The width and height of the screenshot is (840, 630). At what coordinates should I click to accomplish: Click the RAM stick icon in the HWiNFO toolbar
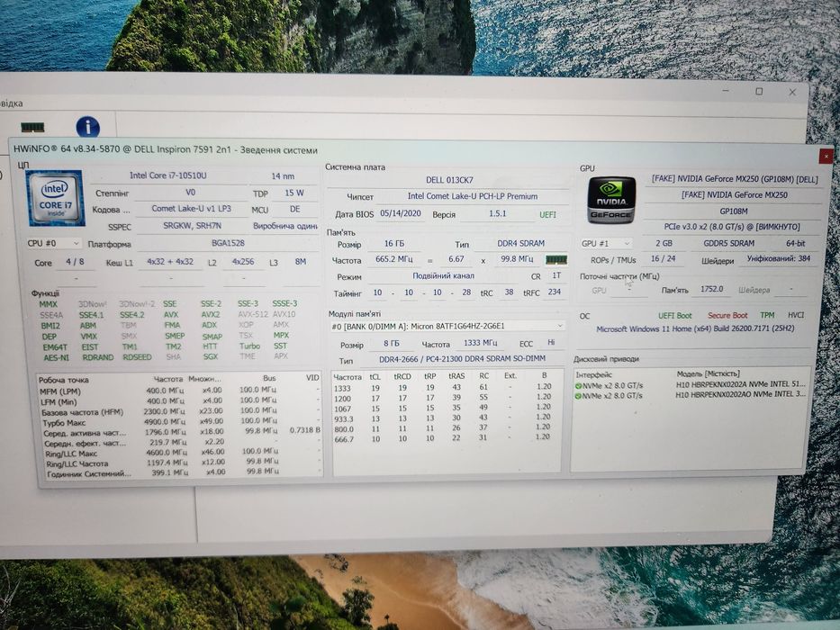coord(32,127)
